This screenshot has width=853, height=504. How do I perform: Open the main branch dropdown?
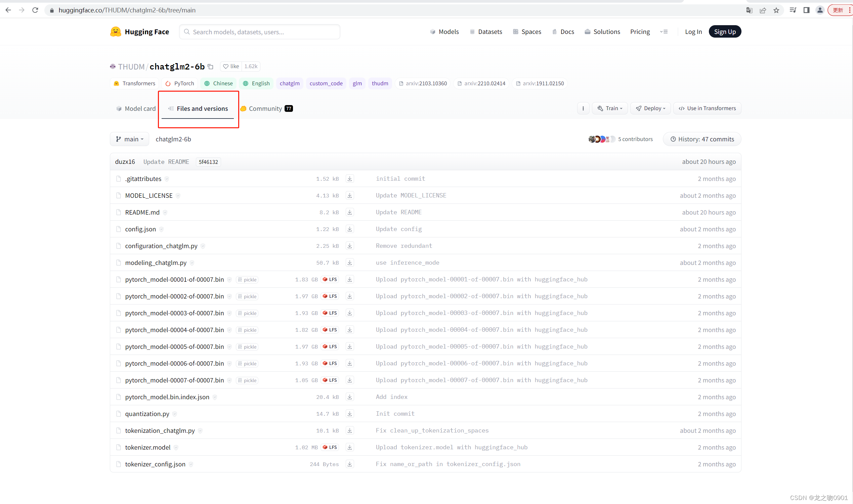(129, 139)
